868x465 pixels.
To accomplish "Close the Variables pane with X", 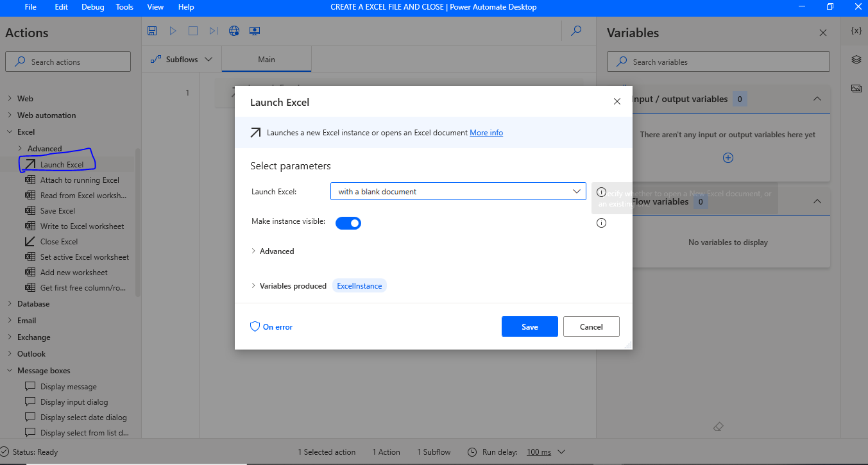I will (823, 33).
